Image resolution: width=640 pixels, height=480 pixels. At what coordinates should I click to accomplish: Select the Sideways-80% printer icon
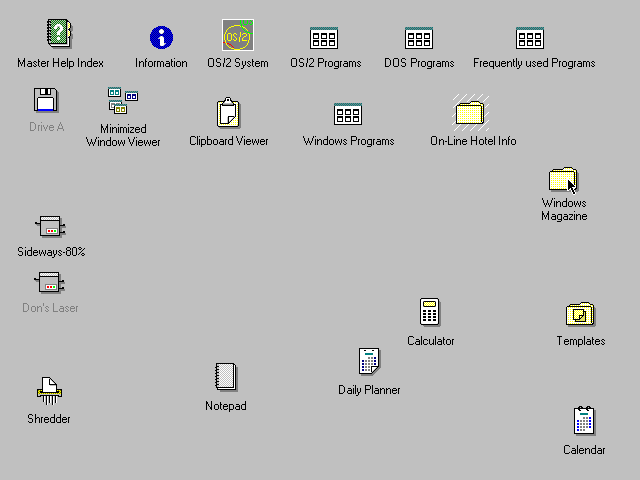(51, 226)
